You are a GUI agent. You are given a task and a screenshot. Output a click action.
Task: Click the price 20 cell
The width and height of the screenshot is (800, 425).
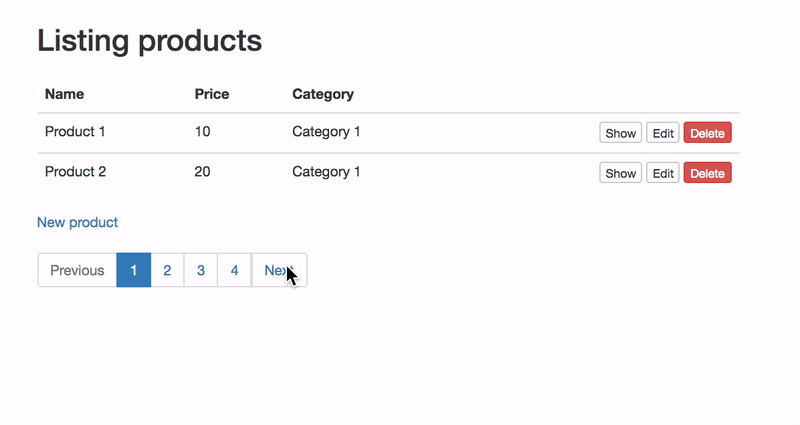202,171
